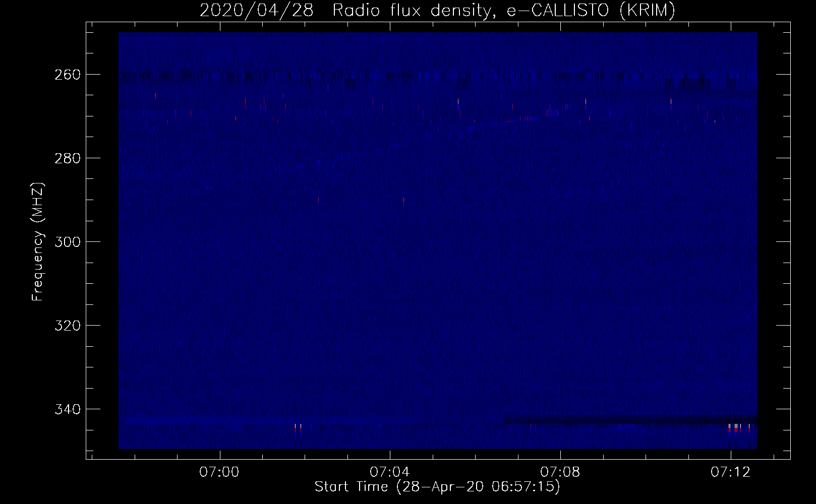The image size is (816, 504).
Task: Click the 340 frequency tick label
Action: coord(68,409)
